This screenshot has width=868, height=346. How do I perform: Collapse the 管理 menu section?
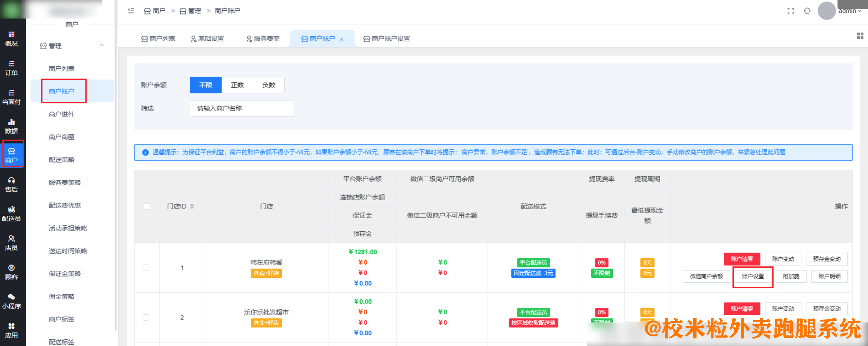102,45
